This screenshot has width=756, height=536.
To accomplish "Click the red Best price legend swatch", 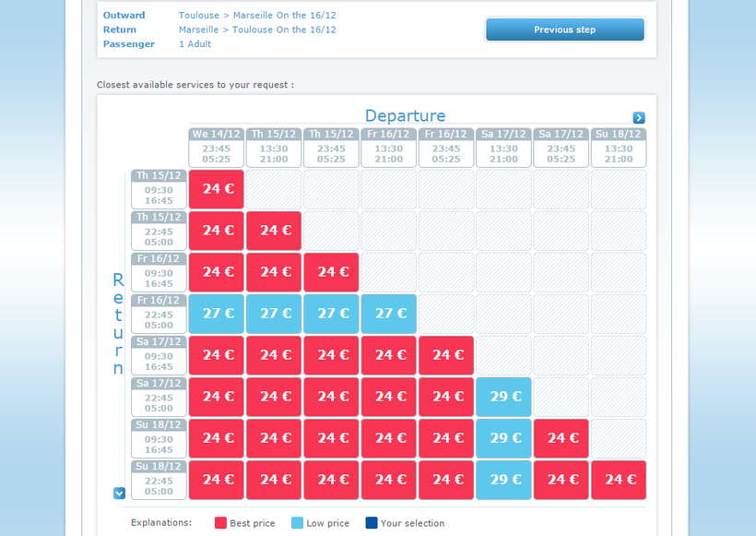I will click(x=220, y=523).
